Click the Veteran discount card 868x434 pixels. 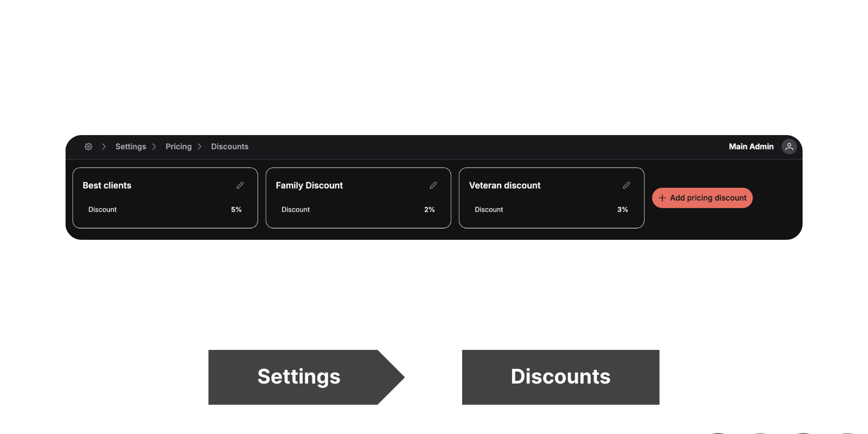[x=551, y=197]
